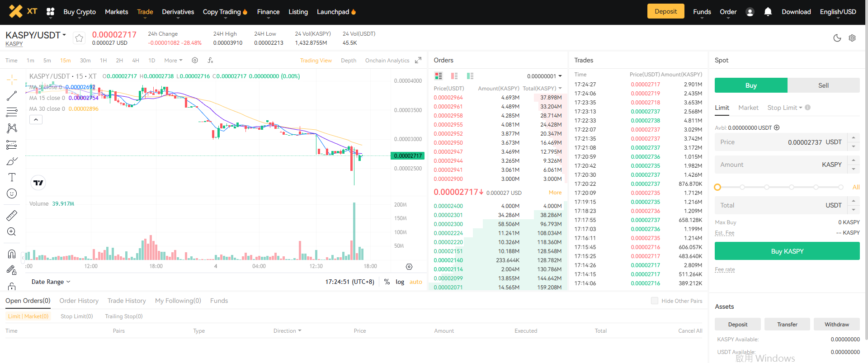Toggle percent scale on the chart
The height and width of the screenshot is (363, 868).
(387, 282)
